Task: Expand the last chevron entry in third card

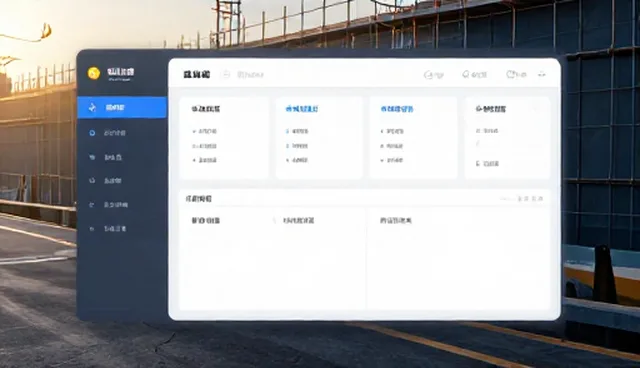Action: point(392,160)
